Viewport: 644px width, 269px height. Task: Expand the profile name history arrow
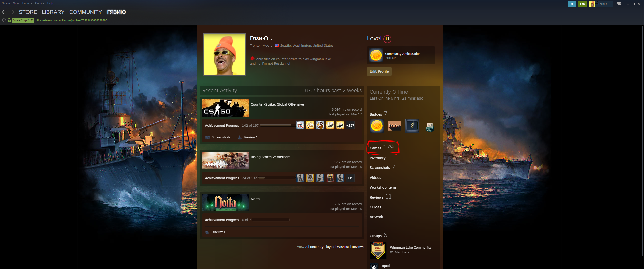coord(272,40)
